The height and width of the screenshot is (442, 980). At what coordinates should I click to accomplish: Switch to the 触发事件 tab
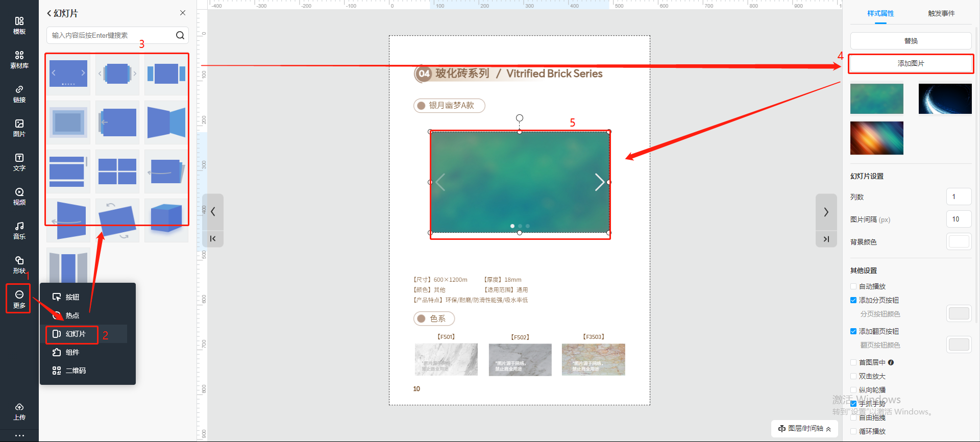click(x=941, y=13)
